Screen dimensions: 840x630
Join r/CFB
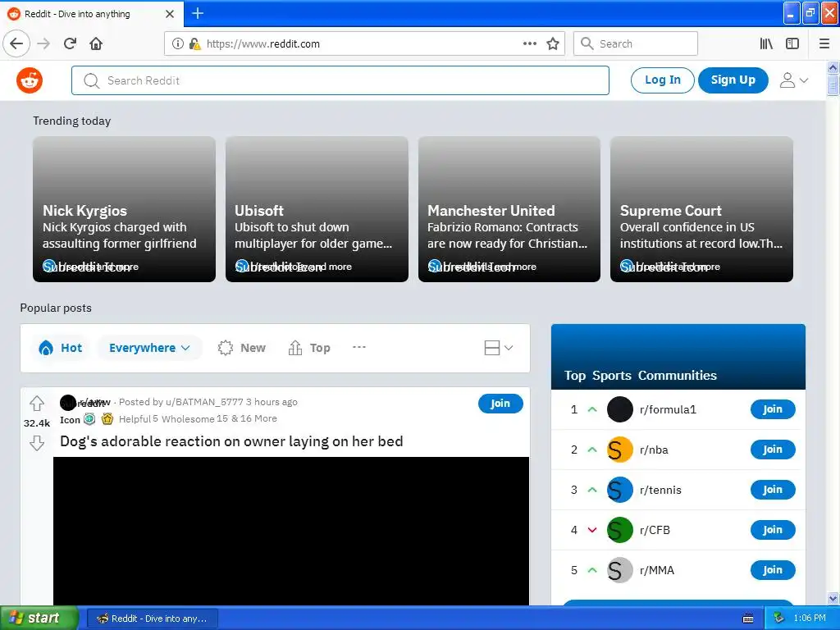point(773,530)
